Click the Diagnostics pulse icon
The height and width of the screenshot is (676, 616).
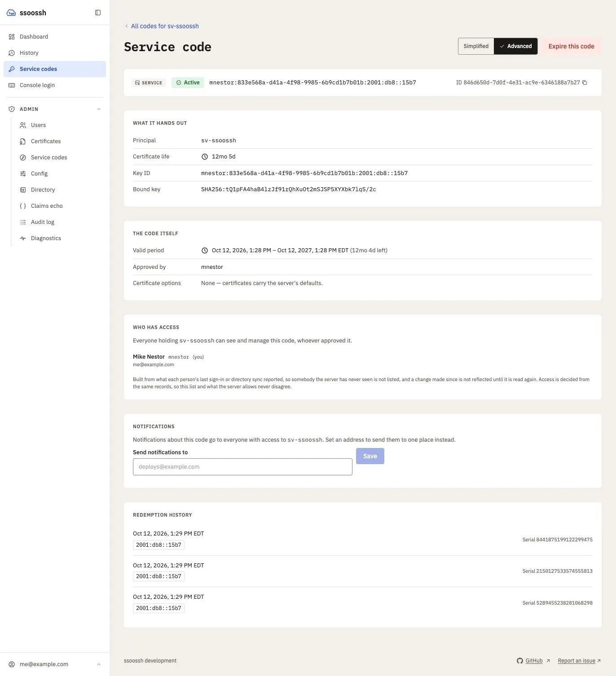point(23,238)
